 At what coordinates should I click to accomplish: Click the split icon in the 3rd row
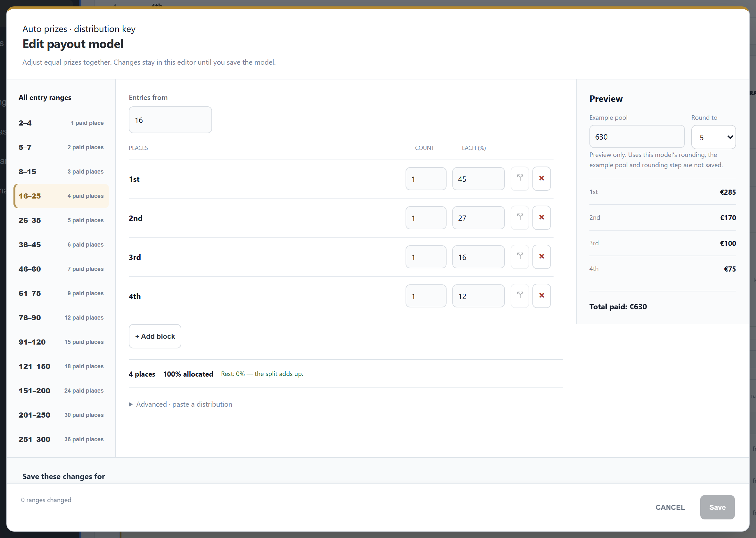tap(520, 257)
